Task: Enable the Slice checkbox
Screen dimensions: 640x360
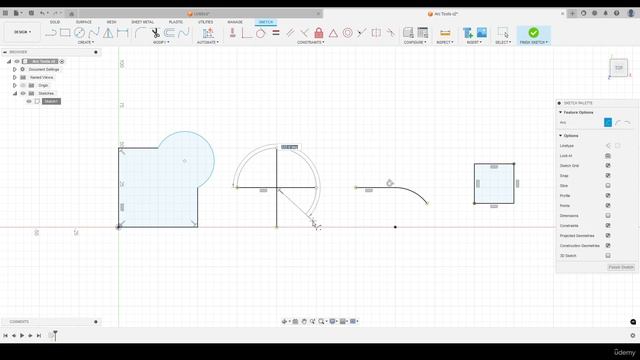Action: 608,186
